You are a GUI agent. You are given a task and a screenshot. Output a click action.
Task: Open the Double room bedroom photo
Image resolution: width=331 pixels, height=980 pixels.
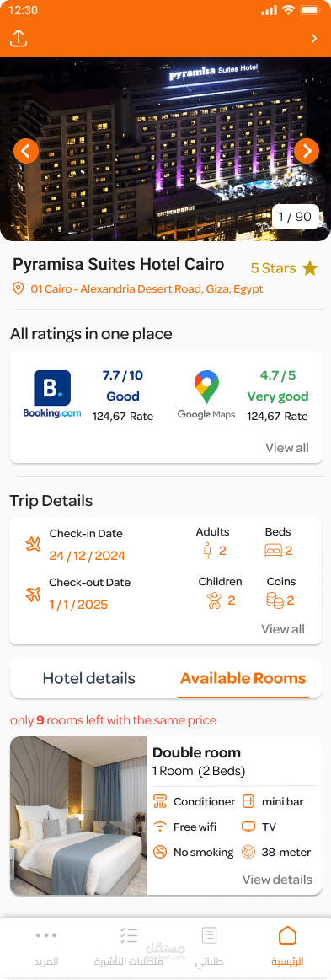(x=78, y=816)
